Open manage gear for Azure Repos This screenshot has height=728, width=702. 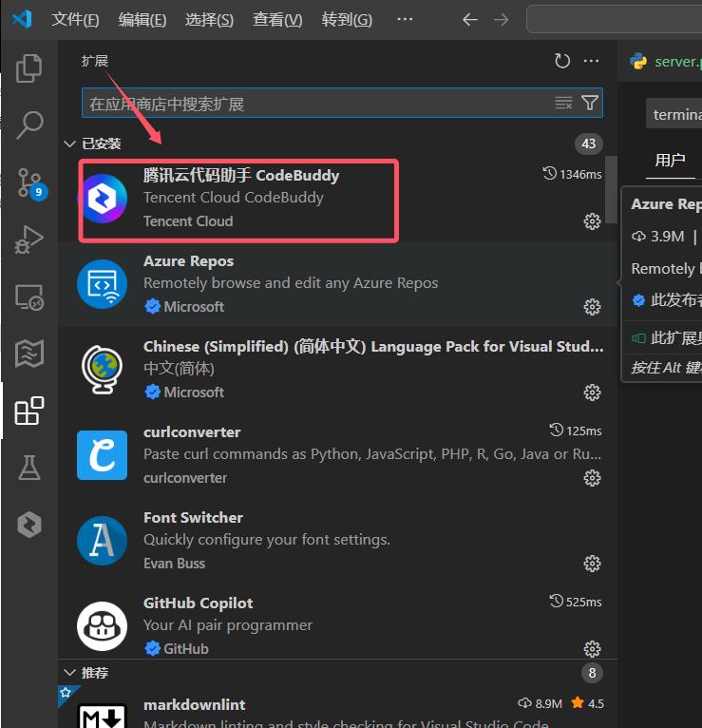coord(592,307)
